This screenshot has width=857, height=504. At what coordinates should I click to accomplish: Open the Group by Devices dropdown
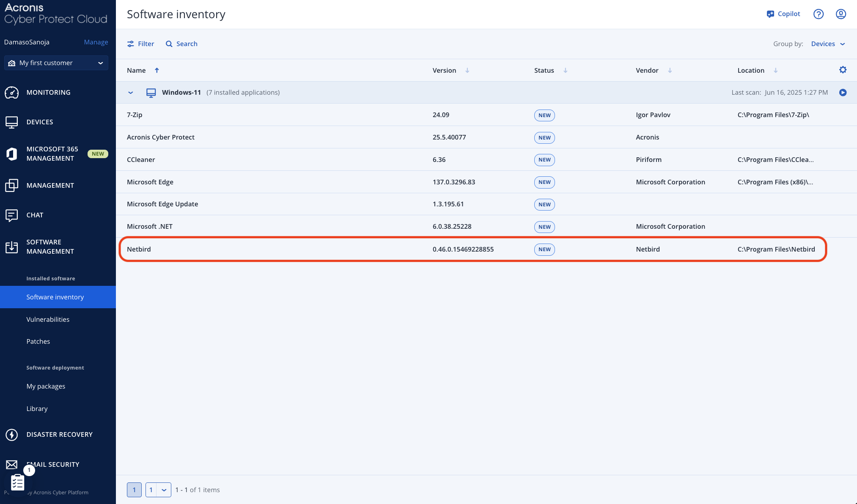coord(828,44)
